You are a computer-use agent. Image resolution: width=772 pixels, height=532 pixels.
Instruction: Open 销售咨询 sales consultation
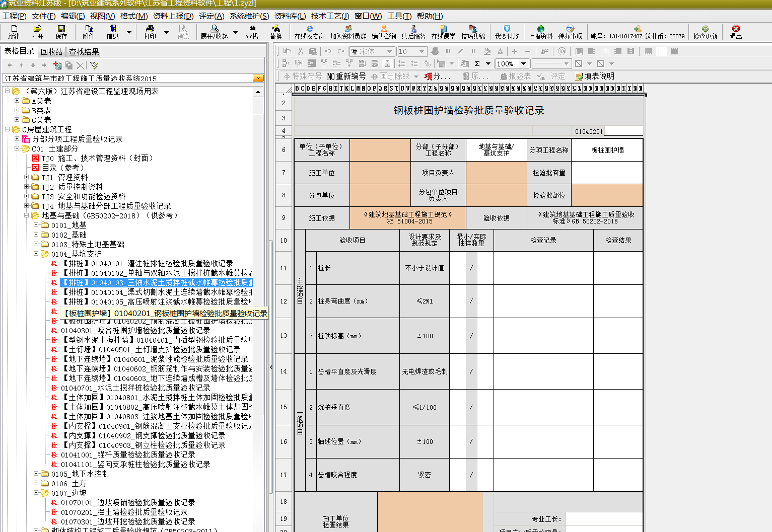(x=384, y=32)
